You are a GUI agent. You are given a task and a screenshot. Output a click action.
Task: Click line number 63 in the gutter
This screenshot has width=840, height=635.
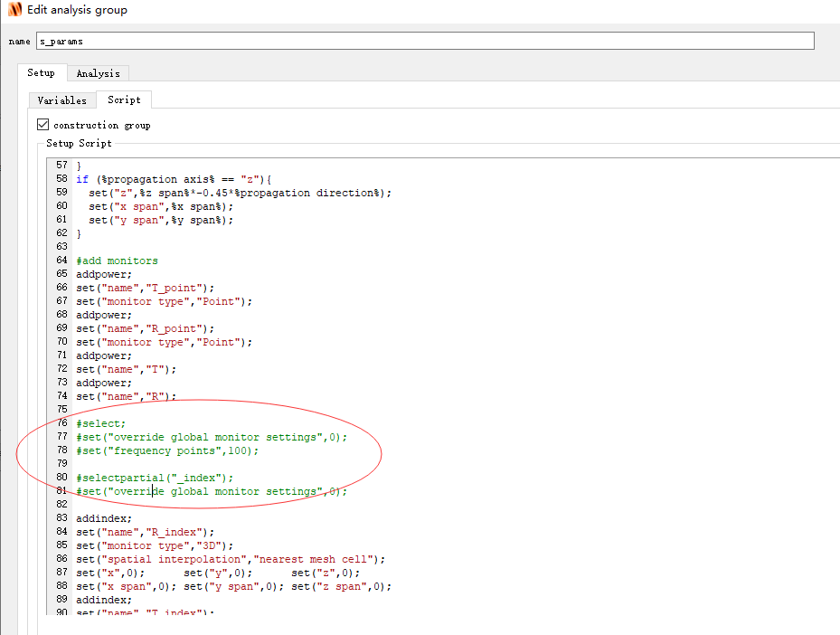pos(61,247)
